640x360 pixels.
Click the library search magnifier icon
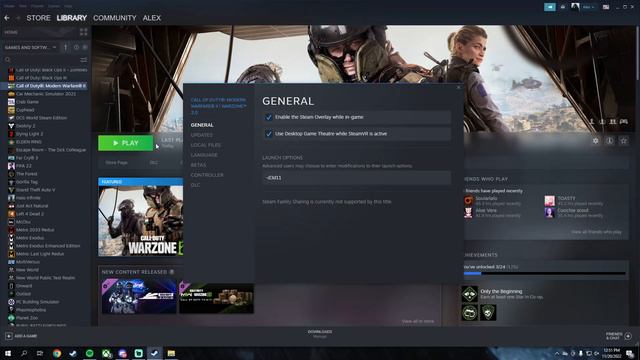tap(7, 60)
